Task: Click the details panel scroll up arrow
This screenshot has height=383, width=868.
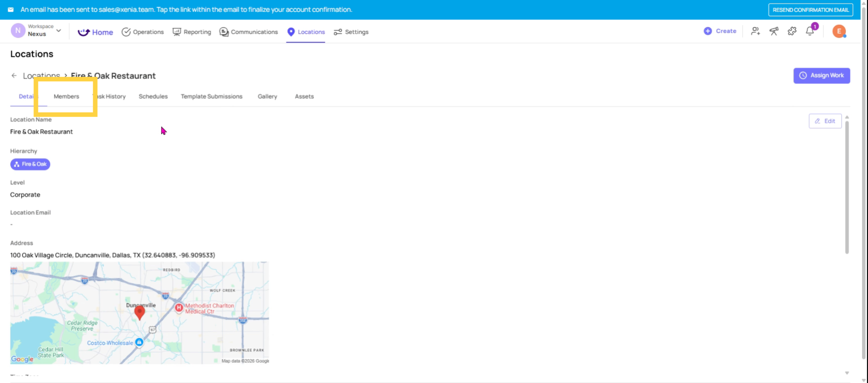Action: (x=847, y=117)
